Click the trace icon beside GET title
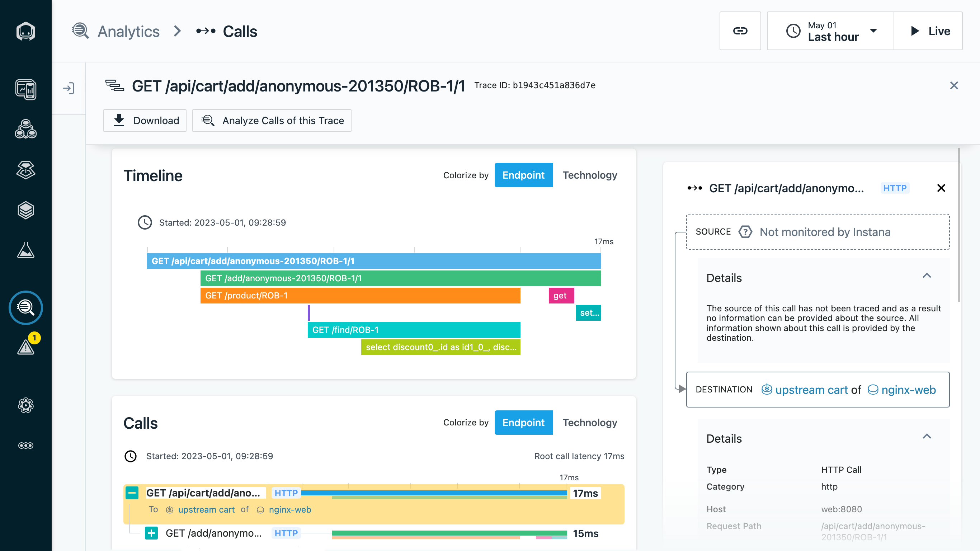Viewport: 980px width, 551px height. (x=114, y=86)
